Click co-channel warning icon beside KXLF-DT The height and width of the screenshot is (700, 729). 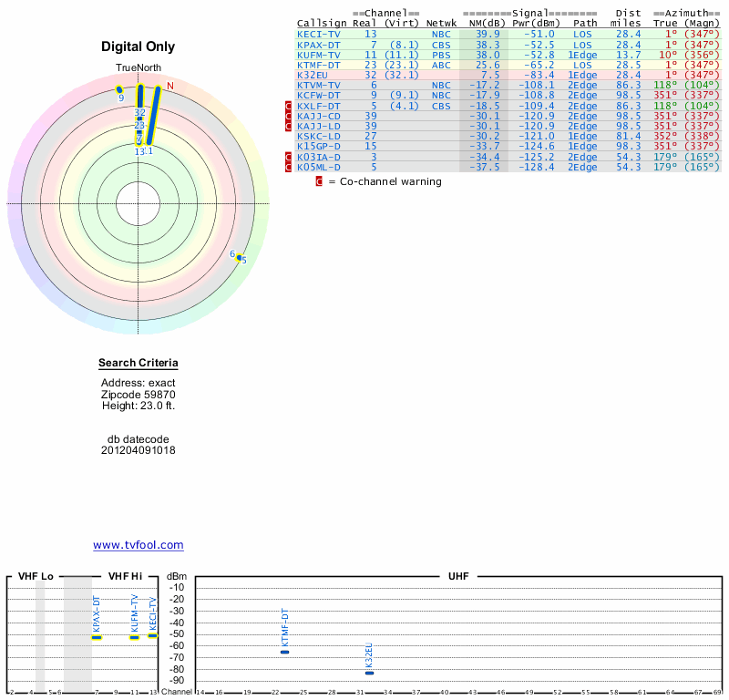coord(290,106)
